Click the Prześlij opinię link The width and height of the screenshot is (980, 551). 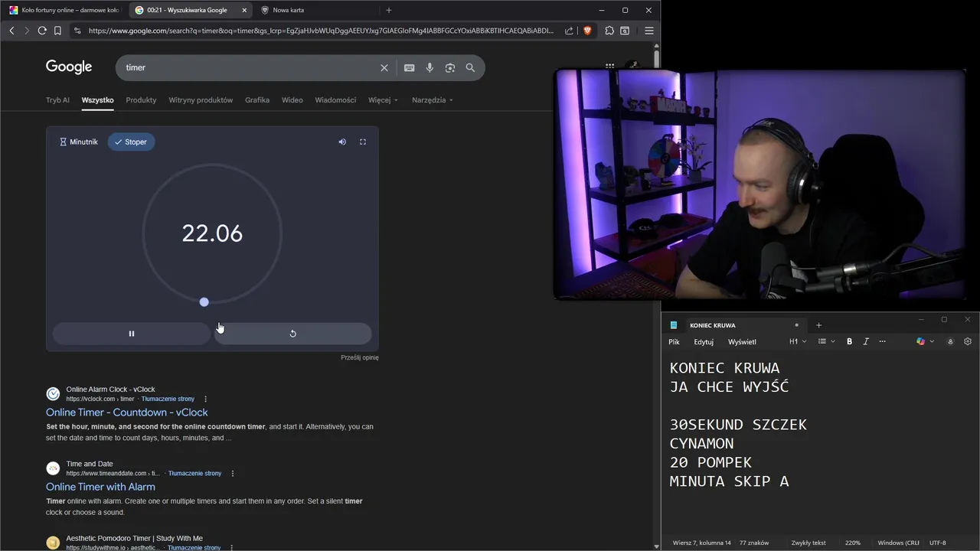(x=360, y=357)
